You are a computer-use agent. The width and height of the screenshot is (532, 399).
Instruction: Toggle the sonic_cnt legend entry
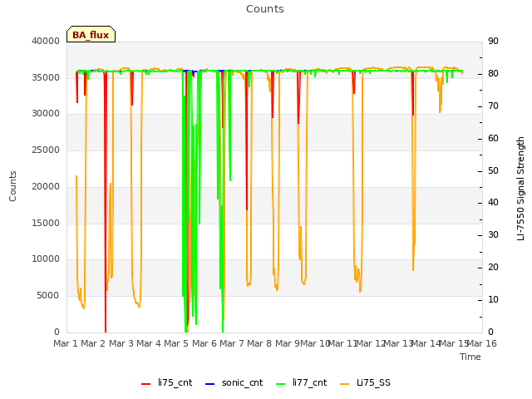[x=234, y=382]
